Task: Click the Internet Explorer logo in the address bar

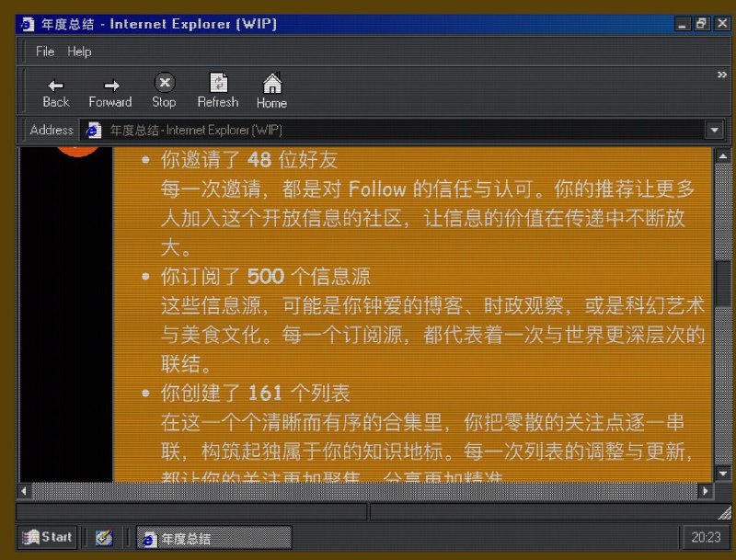Action: (x=92, y=130)
